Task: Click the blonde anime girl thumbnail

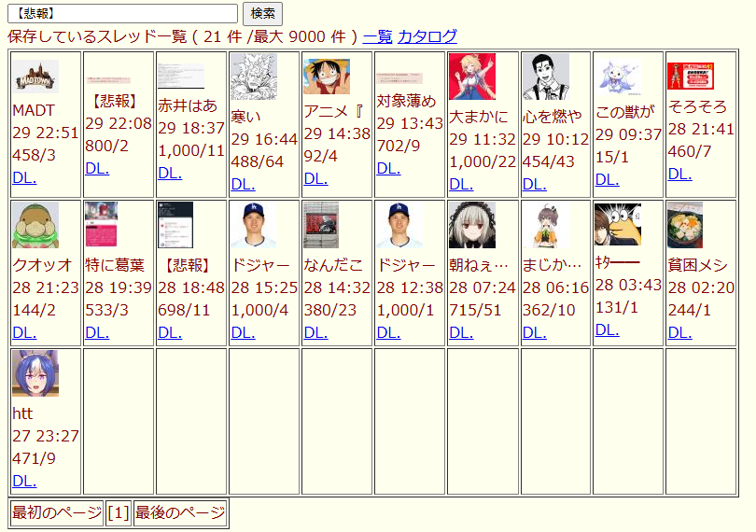Action: pos(472,77)
